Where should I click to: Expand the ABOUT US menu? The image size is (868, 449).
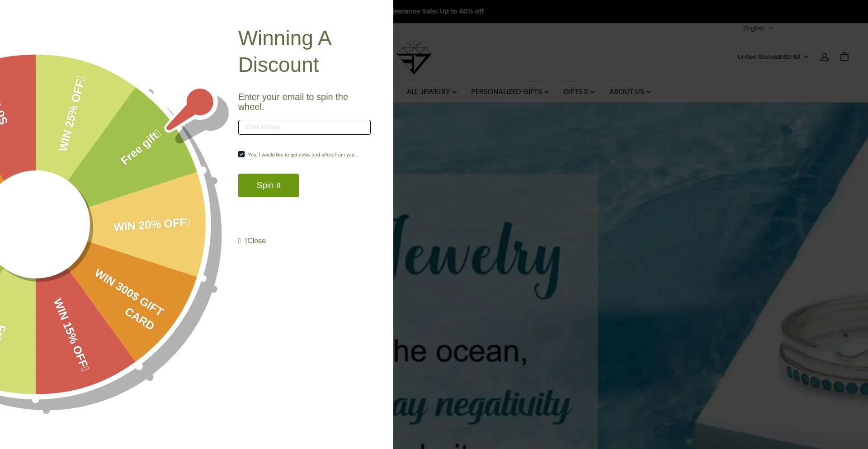(x=630, y=92)
